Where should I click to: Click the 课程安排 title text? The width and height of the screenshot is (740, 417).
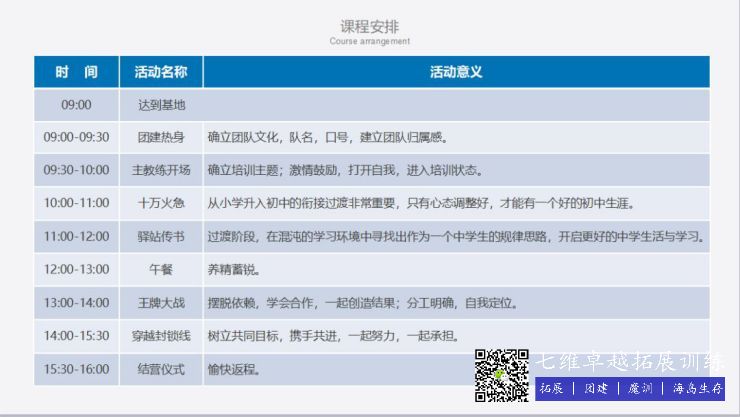pyautogui.click(x=369, y=26)
